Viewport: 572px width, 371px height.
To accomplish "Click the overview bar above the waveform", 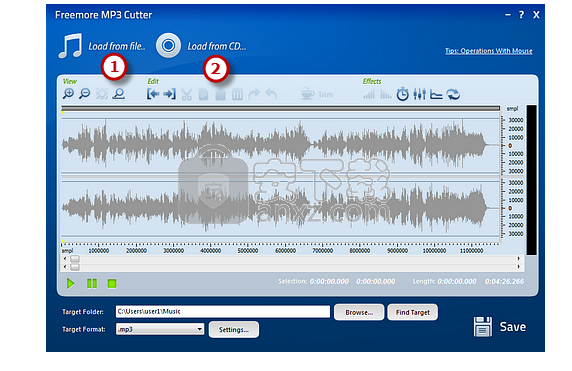I will [281, 108].
